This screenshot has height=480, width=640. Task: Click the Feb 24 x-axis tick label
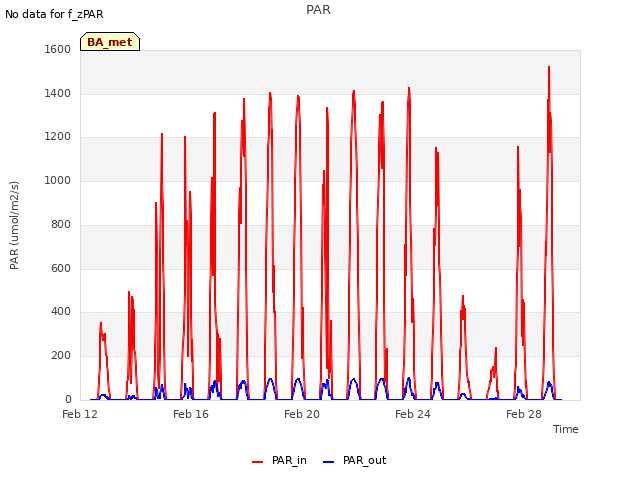click(413, 414)
